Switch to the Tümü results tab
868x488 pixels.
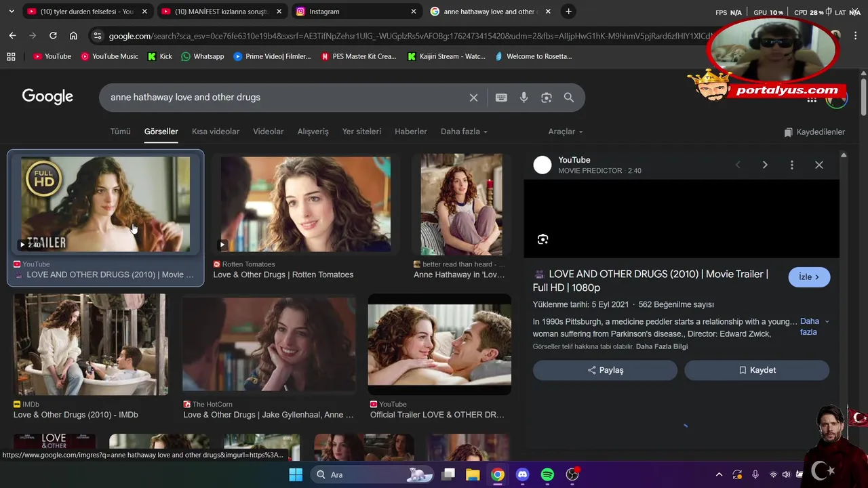(x=120, y=131)
